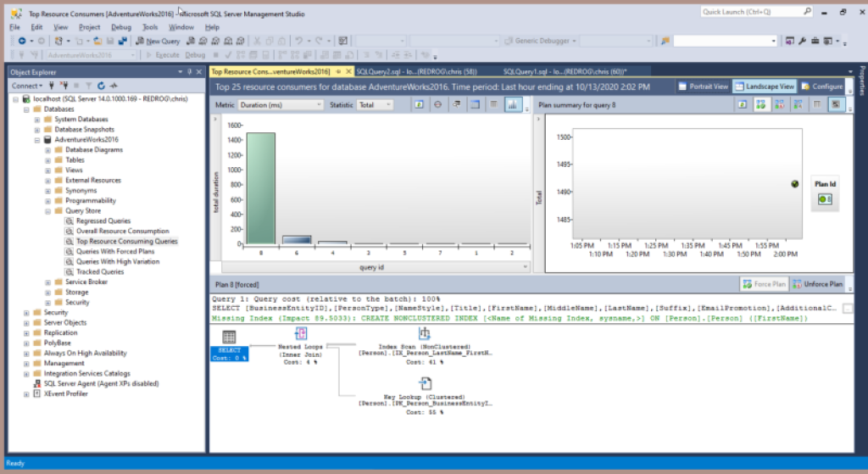
Task: Open the query id axis dropdown
Action: click(376, 267)
